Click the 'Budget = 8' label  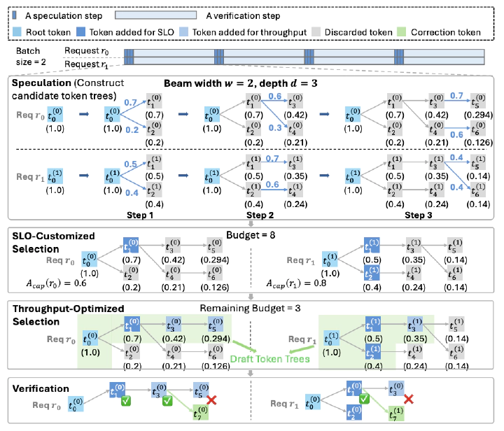[251, 235]
